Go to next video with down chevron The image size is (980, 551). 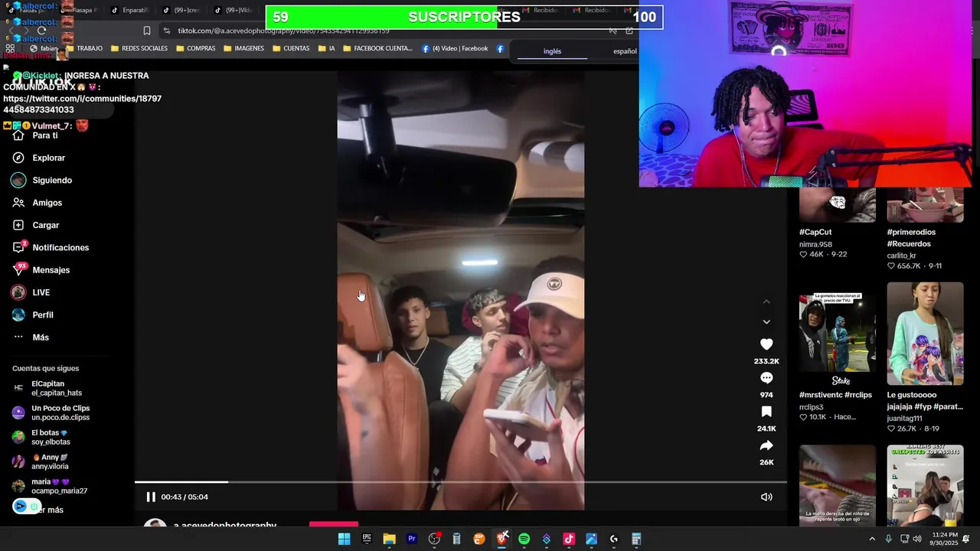pyautogui.click(x=766, y=322)
